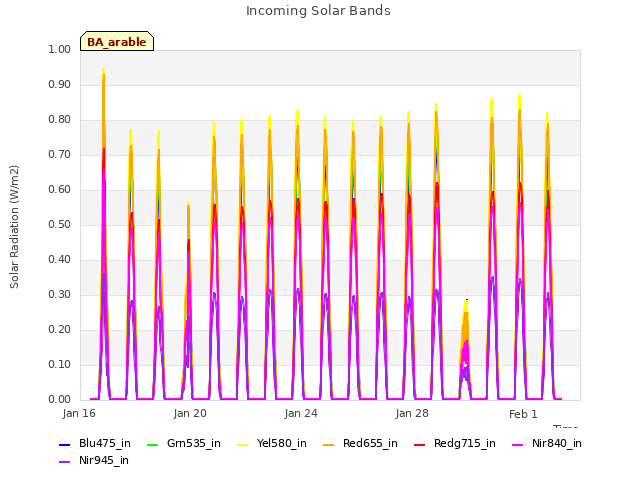This screenshot has width=640, height=480.
Task: Click the purple Nir945_in legend color marker
Action: 65,462
